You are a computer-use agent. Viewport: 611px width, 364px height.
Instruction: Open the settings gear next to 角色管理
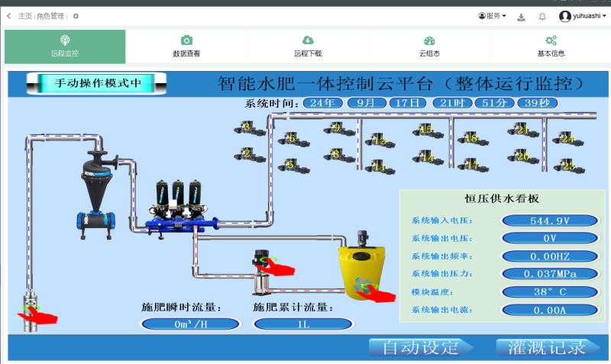76,16
